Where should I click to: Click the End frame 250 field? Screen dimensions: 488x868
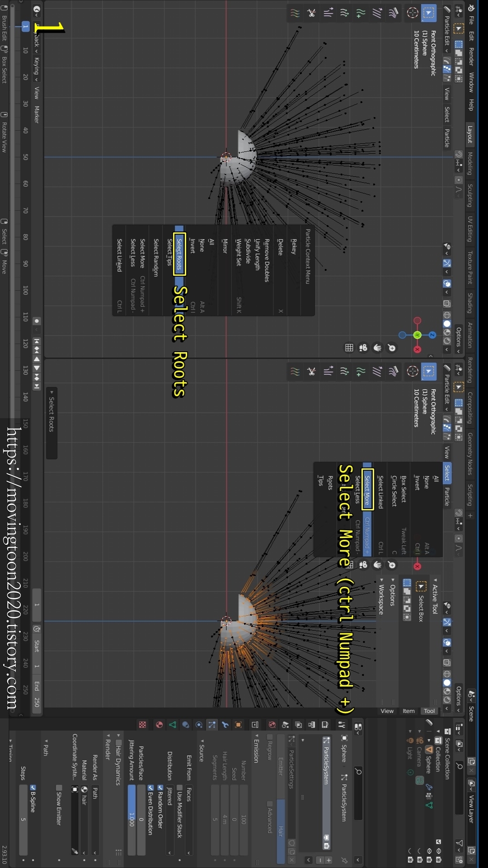click(x=37, y=695)
